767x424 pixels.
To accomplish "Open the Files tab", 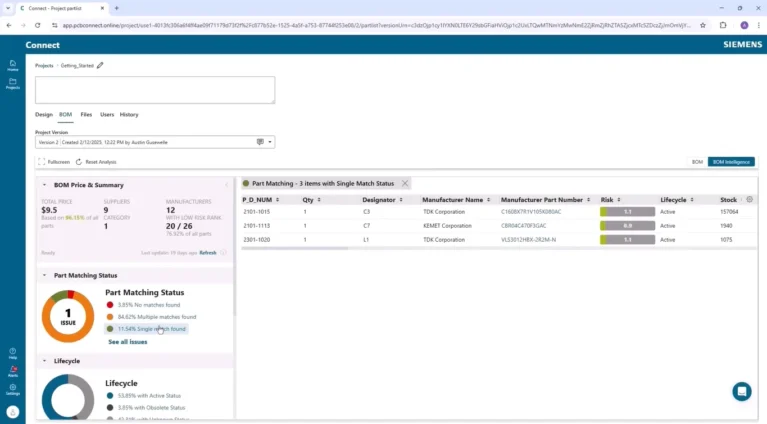I will coord(86,114).
